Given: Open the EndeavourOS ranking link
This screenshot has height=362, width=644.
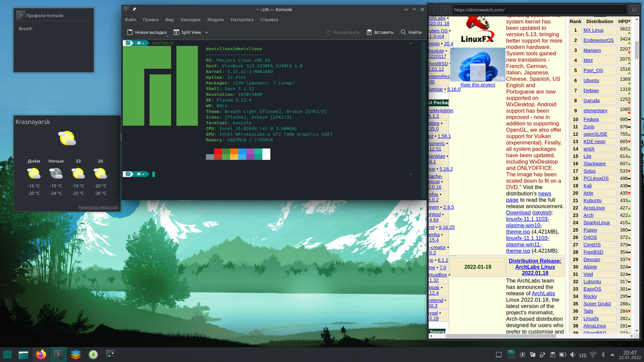Looking at the screenshot, I should coord(598,40).
